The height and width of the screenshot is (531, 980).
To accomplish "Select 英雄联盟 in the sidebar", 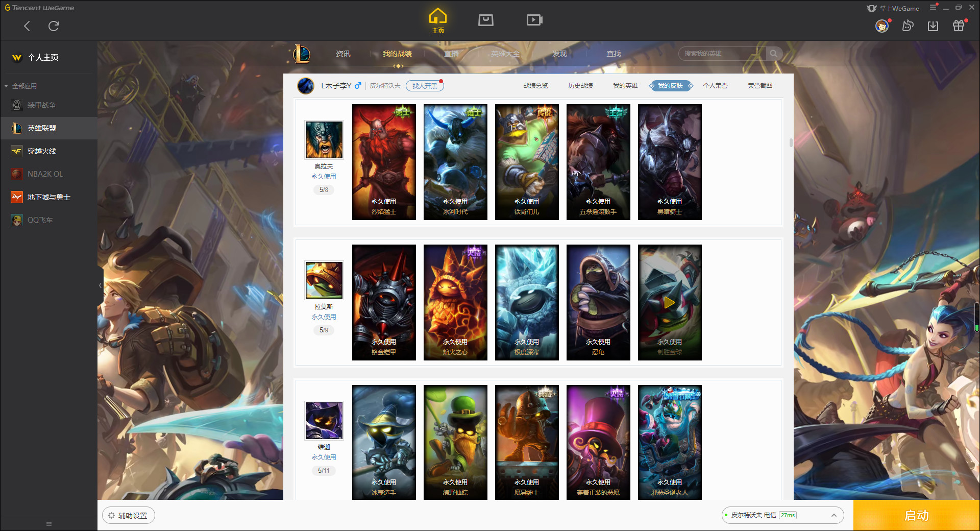I will point(48,128).
